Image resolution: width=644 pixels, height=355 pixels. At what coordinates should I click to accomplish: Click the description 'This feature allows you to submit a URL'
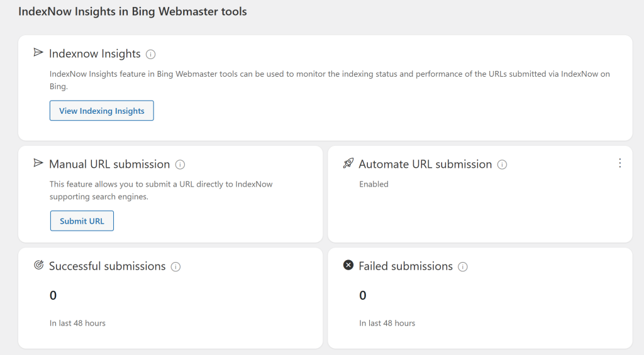tap(161, 190)
